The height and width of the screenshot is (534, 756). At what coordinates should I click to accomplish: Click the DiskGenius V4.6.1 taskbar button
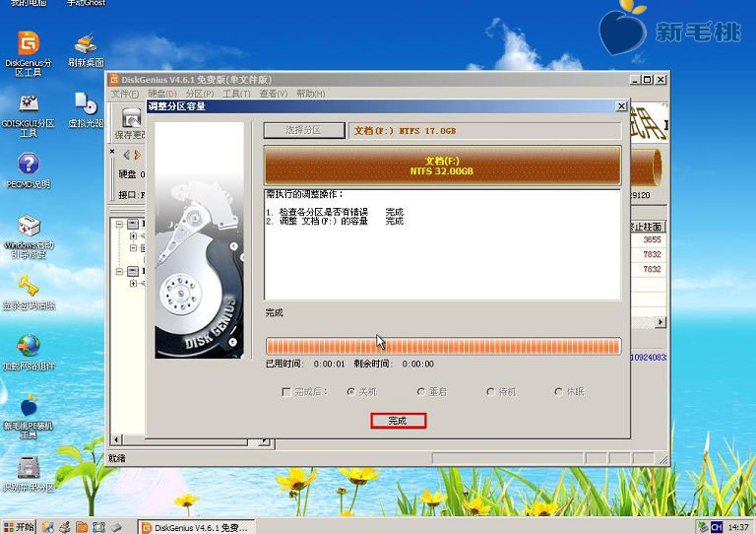(x=196, y=527)
